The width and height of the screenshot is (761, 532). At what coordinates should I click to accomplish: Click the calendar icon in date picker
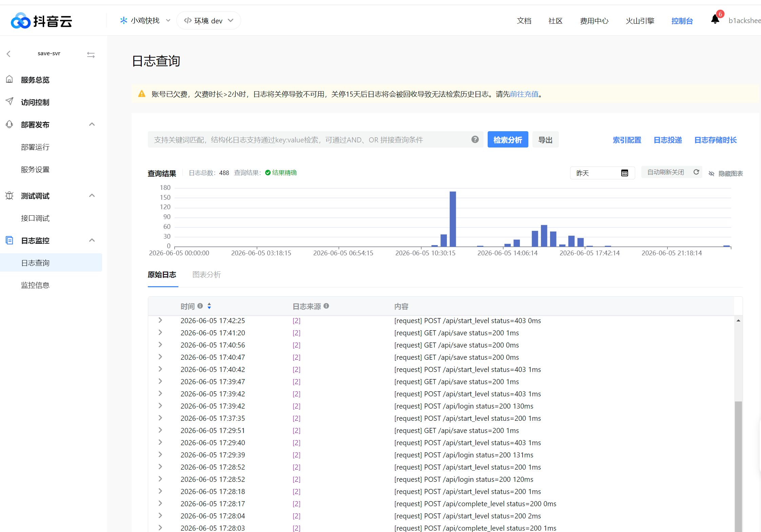click(624, 173)
